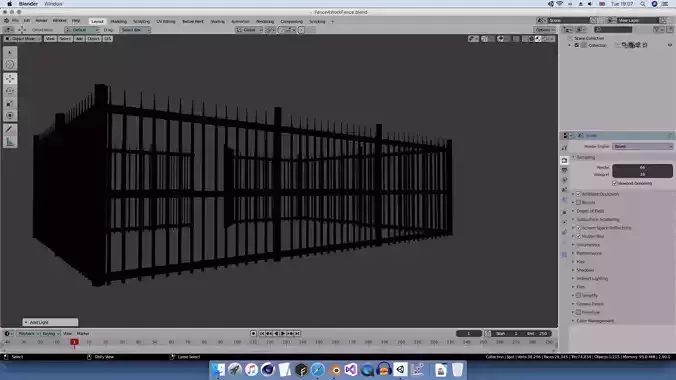
Task: Switch to the UV Editing workspace tab
Action: coord(166,21)
